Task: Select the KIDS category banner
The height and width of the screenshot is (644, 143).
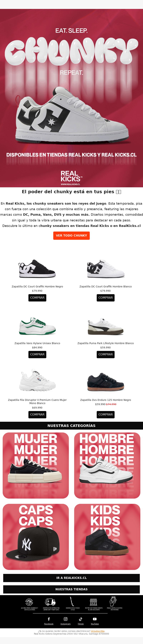Action: coord(107,537)
